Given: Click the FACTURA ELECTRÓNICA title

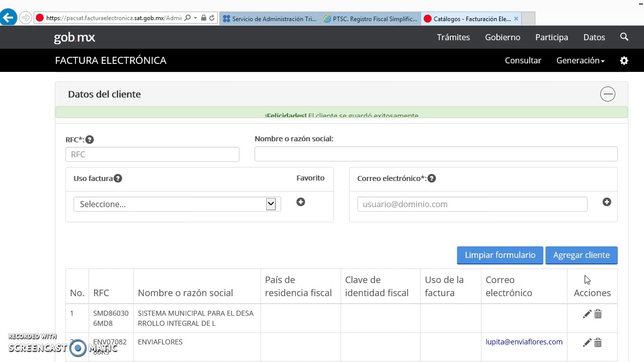Looking at the screenshot, I should [x=111, y=60].
